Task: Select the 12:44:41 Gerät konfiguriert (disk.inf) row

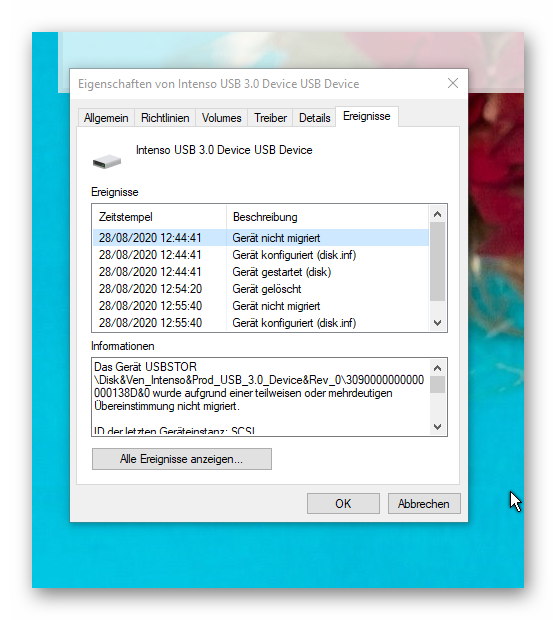Action: (x=261, y=255)
